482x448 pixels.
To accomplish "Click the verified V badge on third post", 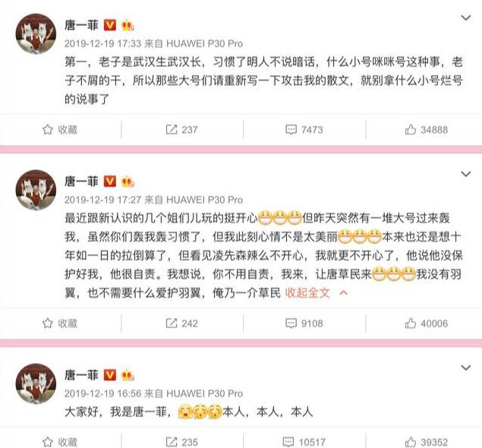I will click(x=110, y=375).
